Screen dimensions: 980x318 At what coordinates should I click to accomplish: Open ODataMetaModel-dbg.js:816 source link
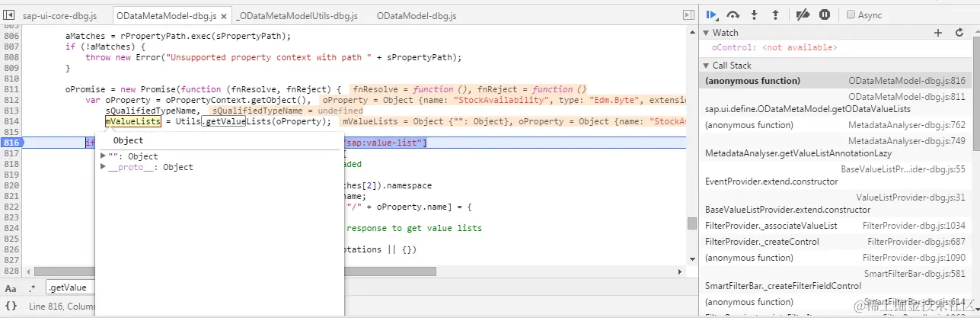tap(907, 81)
